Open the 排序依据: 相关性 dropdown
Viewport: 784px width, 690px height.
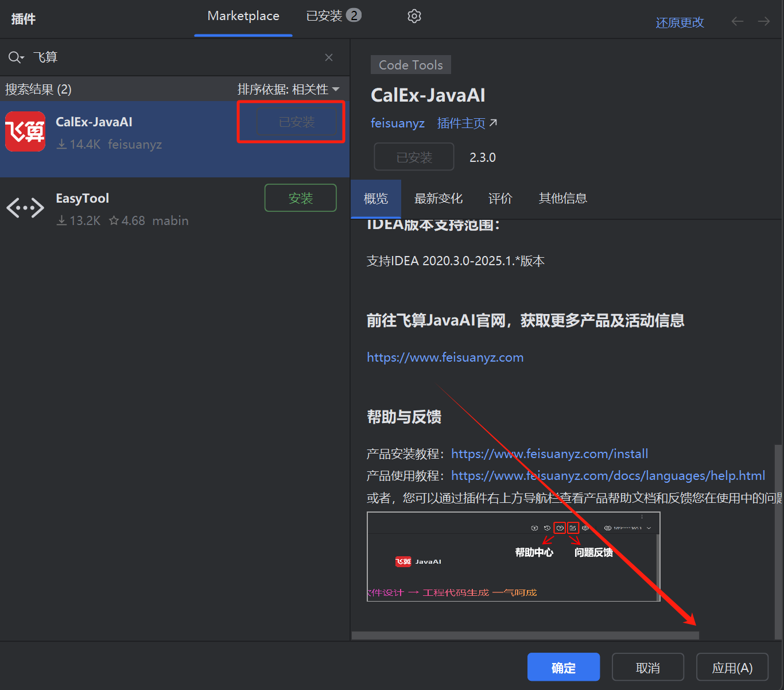(x=289, y=90)
